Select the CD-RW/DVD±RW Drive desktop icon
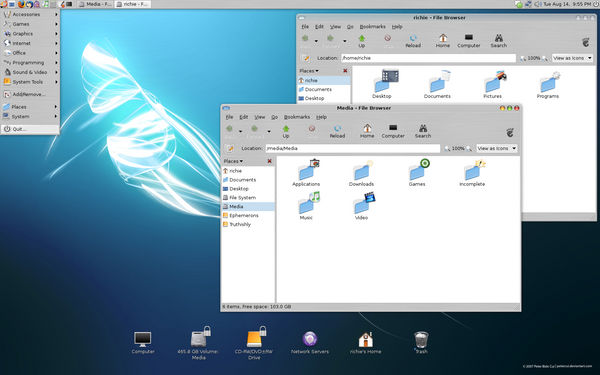This screenshot has width=600, height=375. 254,343
